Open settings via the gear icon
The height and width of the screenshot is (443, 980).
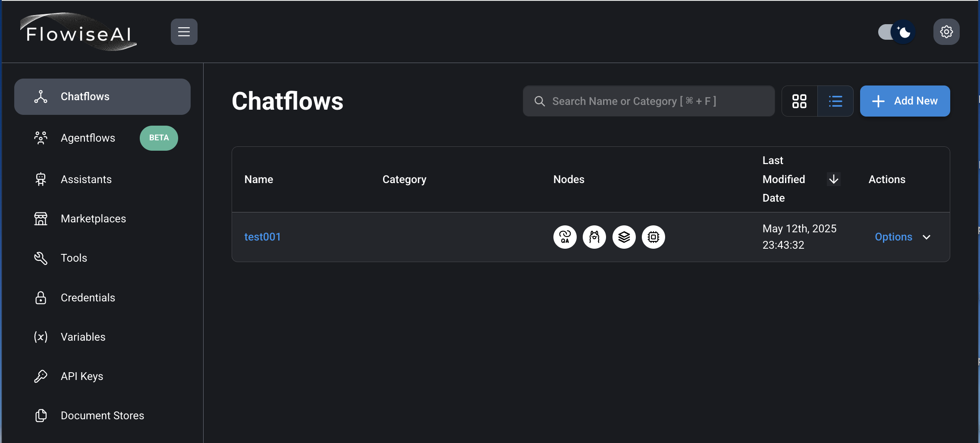(946, 32)
